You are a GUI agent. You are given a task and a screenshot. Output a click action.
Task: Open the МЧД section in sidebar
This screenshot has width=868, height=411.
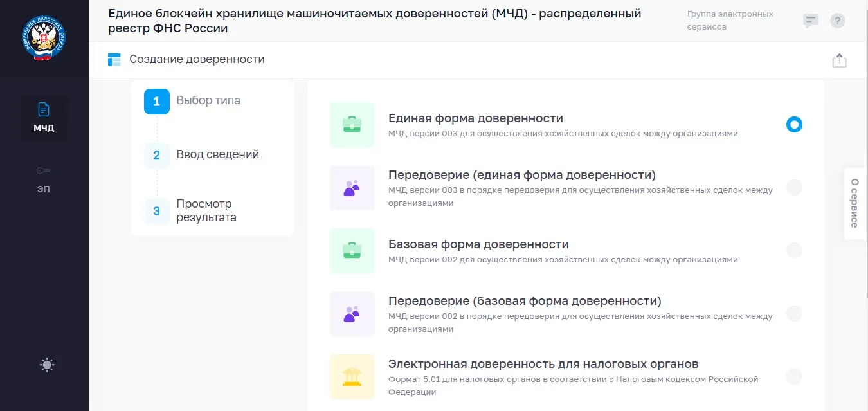[44, 118]
